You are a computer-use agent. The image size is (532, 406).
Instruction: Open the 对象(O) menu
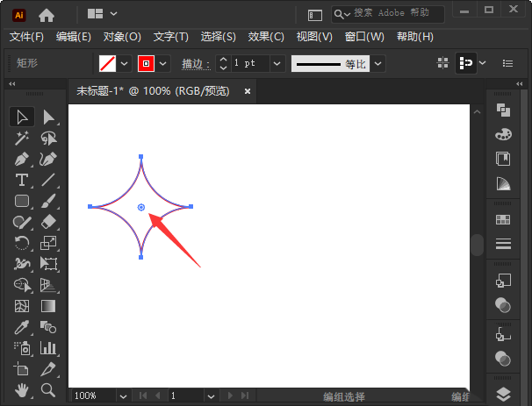(x=122, y=37)
